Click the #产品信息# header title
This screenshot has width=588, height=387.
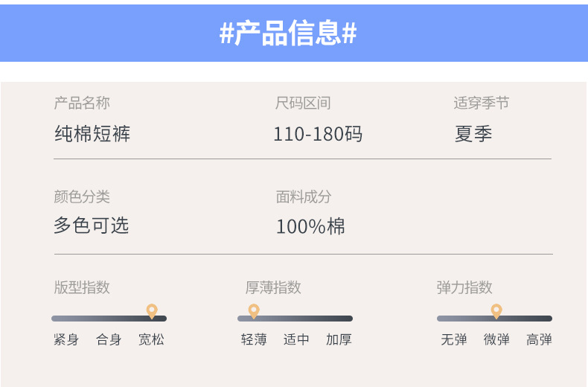pos(288,33)
